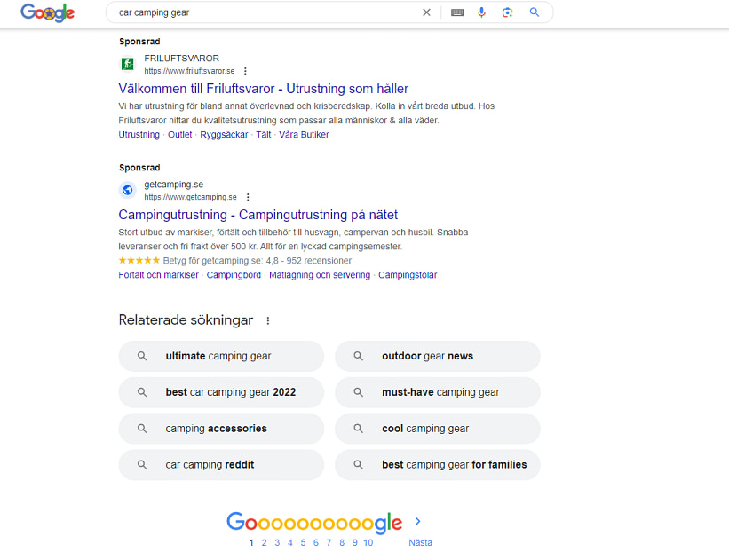Open the 'Tält' sitelink under Friluftsvaror

tap(263, 134)
